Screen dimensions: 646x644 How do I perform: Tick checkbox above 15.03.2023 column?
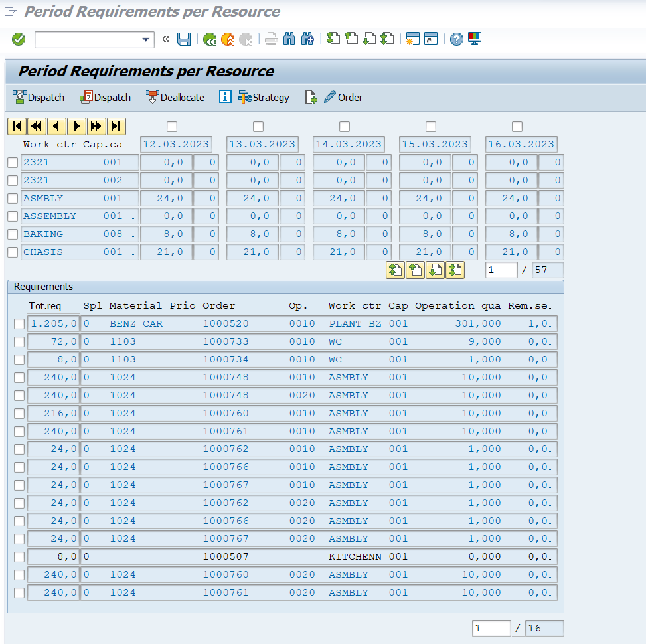(431, 127)
